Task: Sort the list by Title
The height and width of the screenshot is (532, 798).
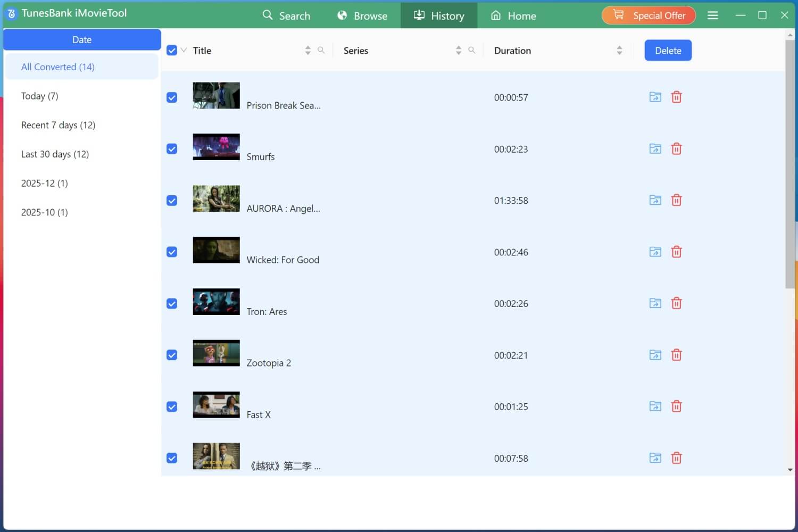Action: click(307, 50)
